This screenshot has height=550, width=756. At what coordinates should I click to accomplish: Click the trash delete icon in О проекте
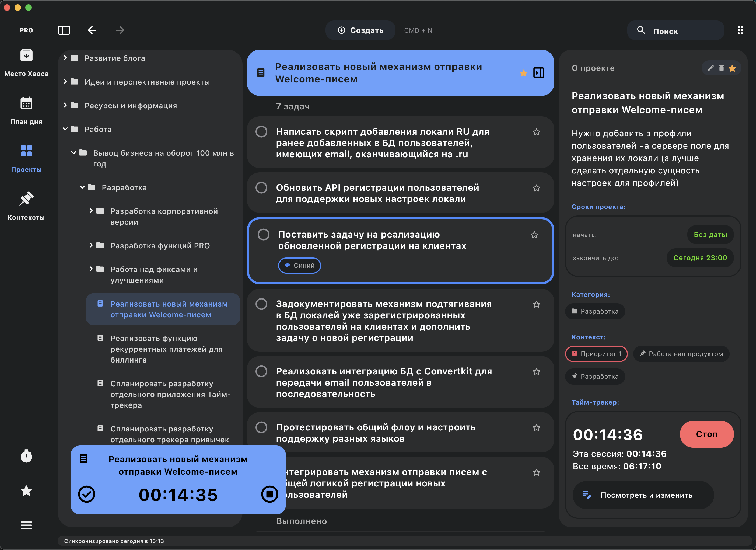coord(721,68)
